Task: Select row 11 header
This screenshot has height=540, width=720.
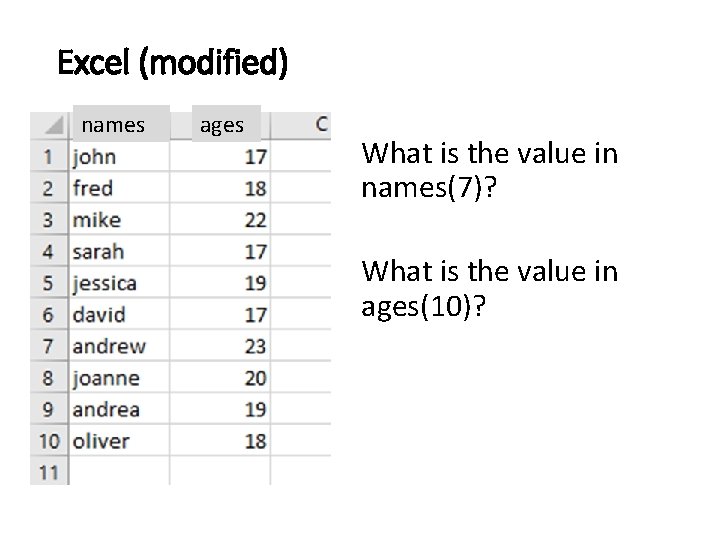Action: (49, 472)
